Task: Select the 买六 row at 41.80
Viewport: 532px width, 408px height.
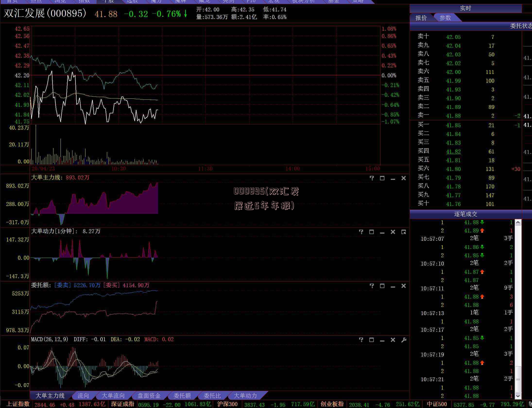Action: pos(465,169)
